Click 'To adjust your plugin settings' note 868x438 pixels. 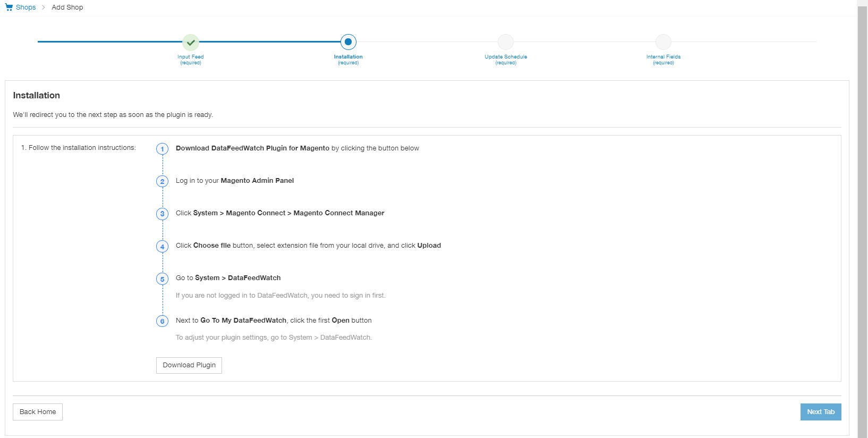pos(274,338)
